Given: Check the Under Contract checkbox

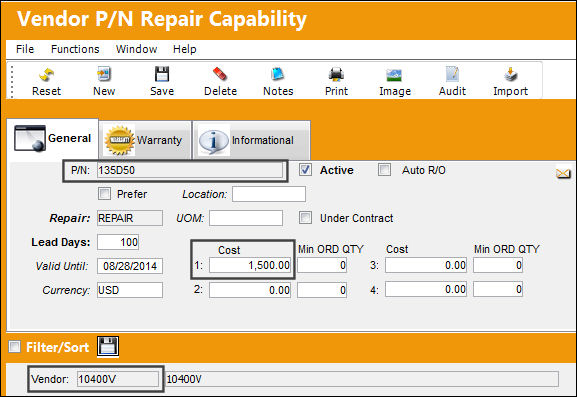Looking at the screenshot, I should 305,217.
